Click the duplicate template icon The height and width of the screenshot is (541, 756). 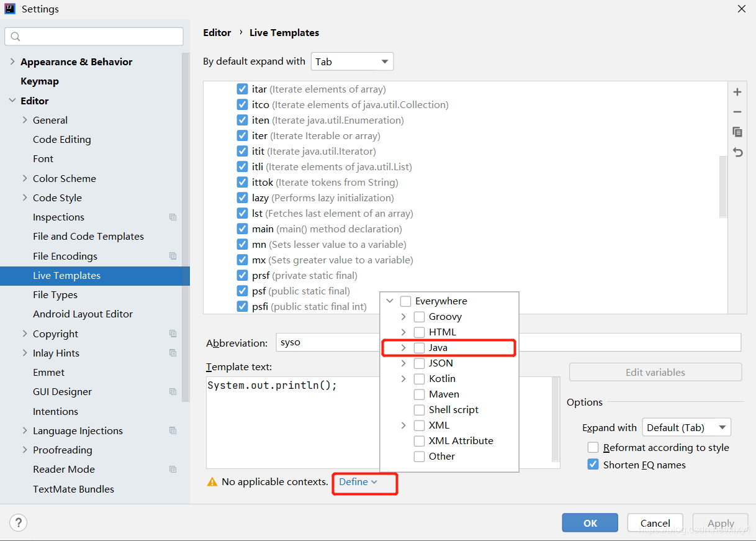point(737,132)
